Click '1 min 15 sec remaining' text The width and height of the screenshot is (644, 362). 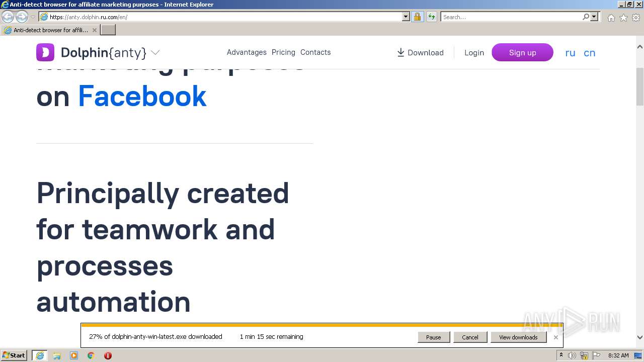[271, 337]
